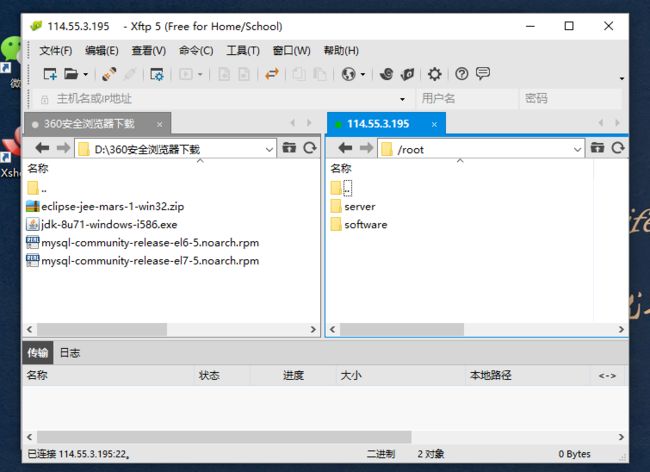Viewport: 650px width, 472px height.
Task: Click remote pane scroll left arrow
Action: coord(332,329)
